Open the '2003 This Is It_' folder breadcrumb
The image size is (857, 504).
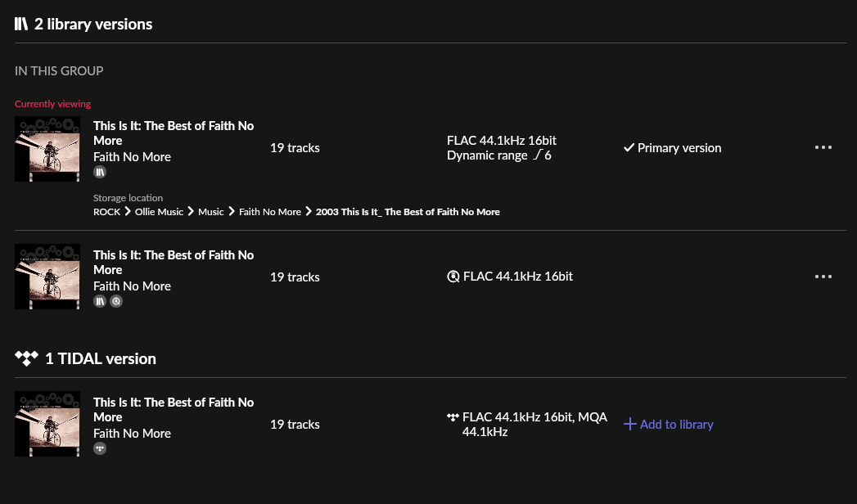[408, 212]
